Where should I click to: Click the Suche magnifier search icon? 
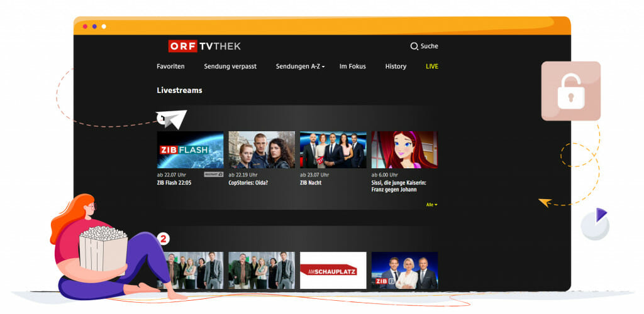point(414,46)
